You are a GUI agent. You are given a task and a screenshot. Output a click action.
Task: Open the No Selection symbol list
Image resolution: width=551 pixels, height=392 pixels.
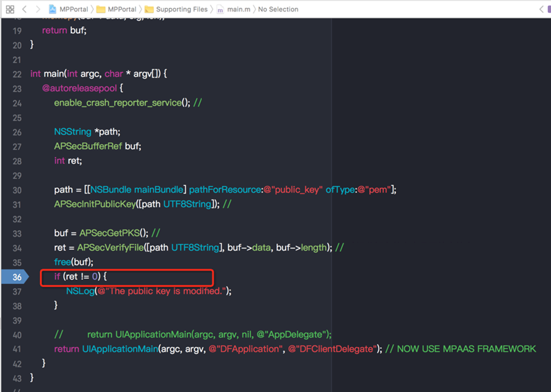(x=278, y=9)
